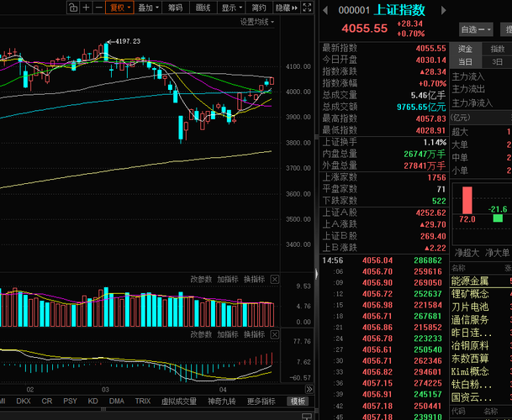Click the horizontal scrollbar grip under the indicator tabs

[103, 409]
